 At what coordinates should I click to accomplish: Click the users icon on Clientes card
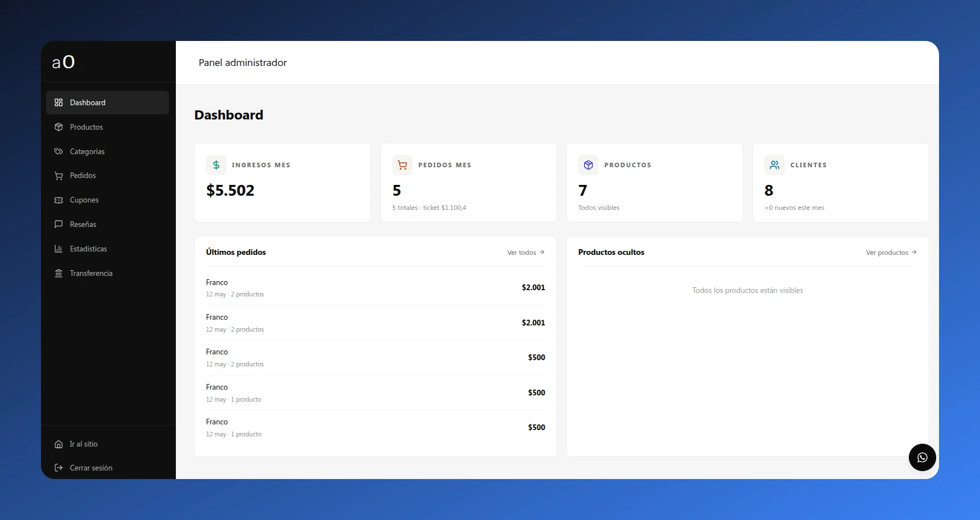[775, 165]
